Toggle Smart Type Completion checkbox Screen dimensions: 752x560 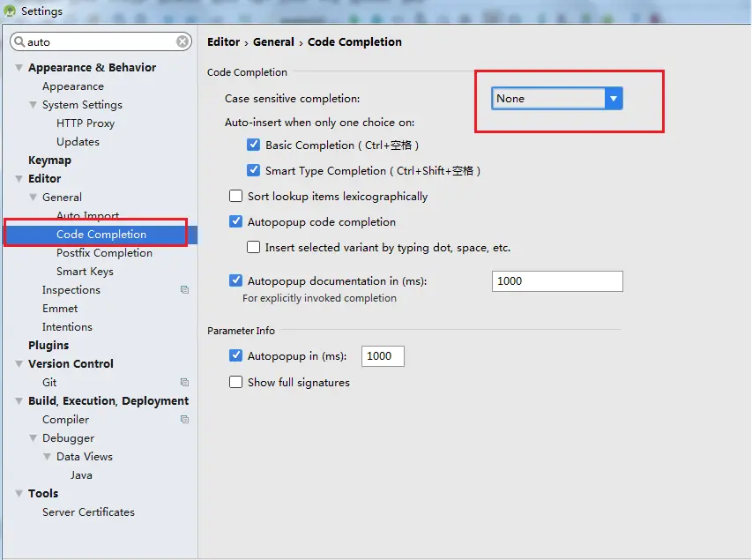[x=253, y=170]
